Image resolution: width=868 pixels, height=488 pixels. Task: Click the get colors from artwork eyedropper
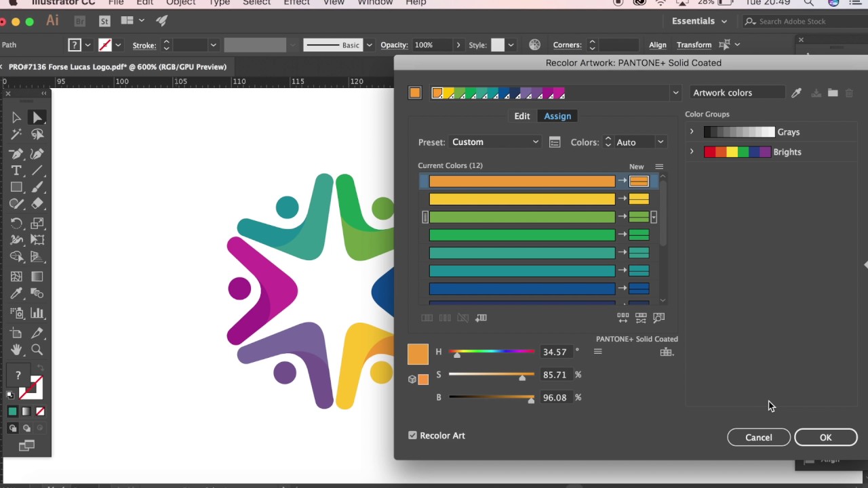point(796,93)
